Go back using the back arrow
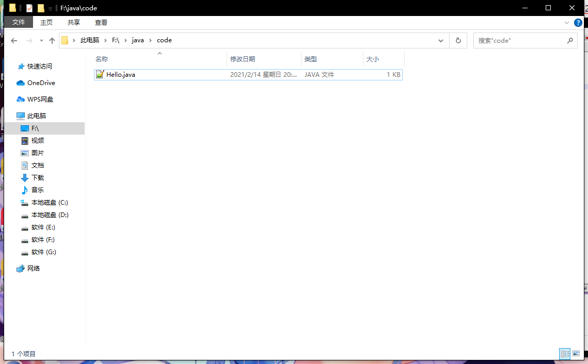Viewport: 588px width, 364px height. click(x=14, y=40)
